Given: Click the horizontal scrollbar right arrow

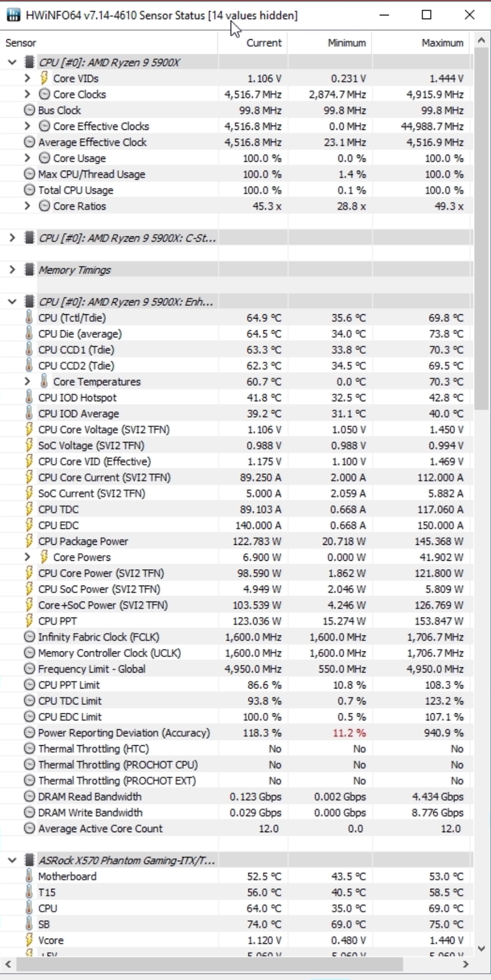Looking at the screenshot, I should (466, 964).
